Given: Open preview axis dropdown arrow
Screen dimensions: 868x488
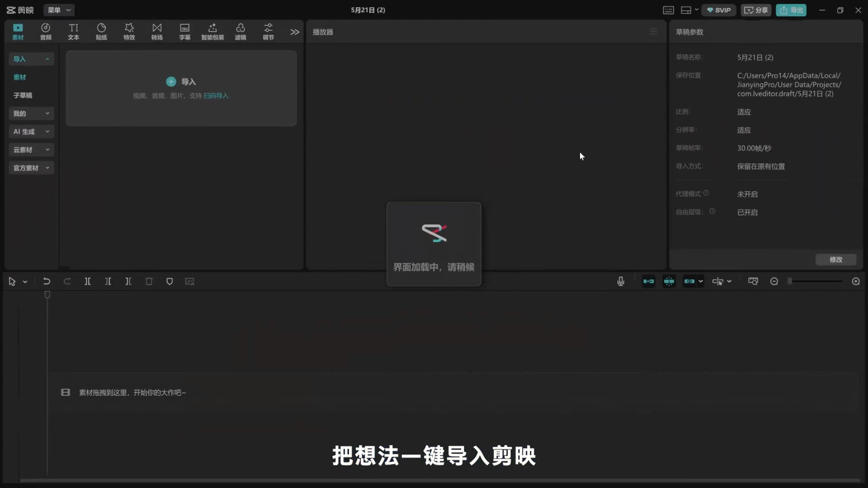Looking at the screenshot, I should pos(730,281).
